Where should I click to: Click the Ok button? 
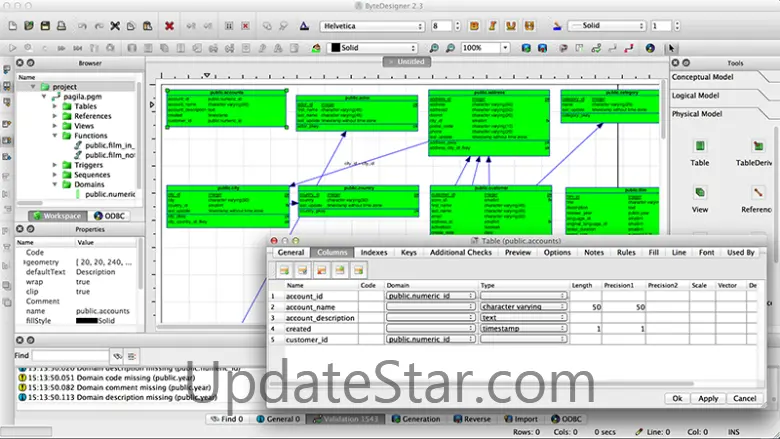click(677, 398)
